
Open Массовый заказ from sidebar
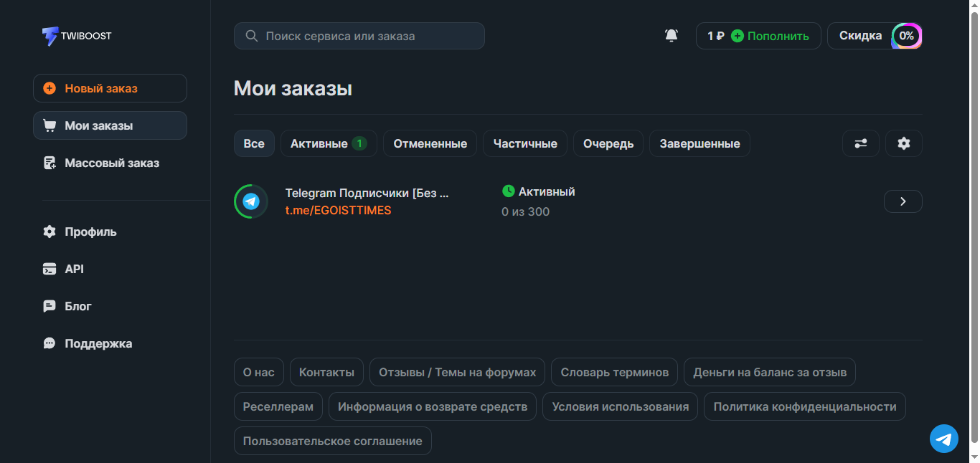pyautogui.click(x=111, y=163)
